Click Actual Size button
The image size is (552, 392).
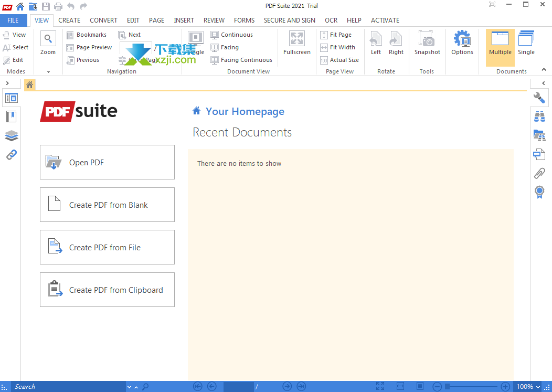click(x=339, y=60)
